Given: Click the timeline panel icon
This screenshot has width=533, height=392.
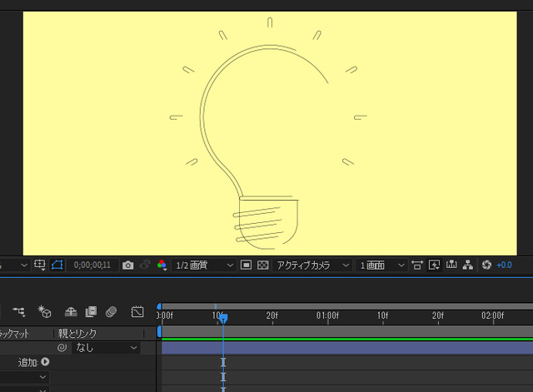Looking at the screenshot, I should [451, 265].
